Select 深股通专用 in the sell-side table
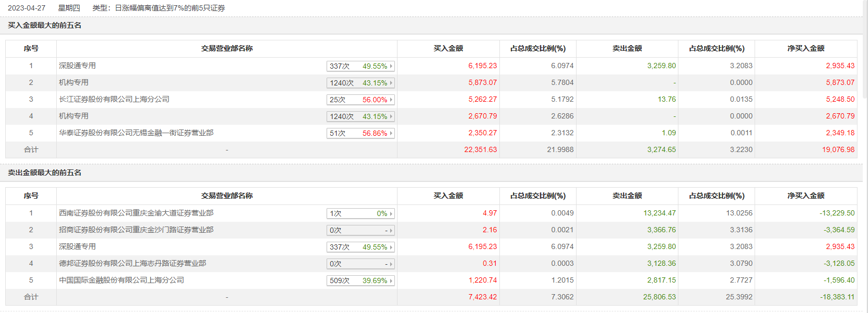The height and width of the screenshot is (313, 868). [77, 246]
